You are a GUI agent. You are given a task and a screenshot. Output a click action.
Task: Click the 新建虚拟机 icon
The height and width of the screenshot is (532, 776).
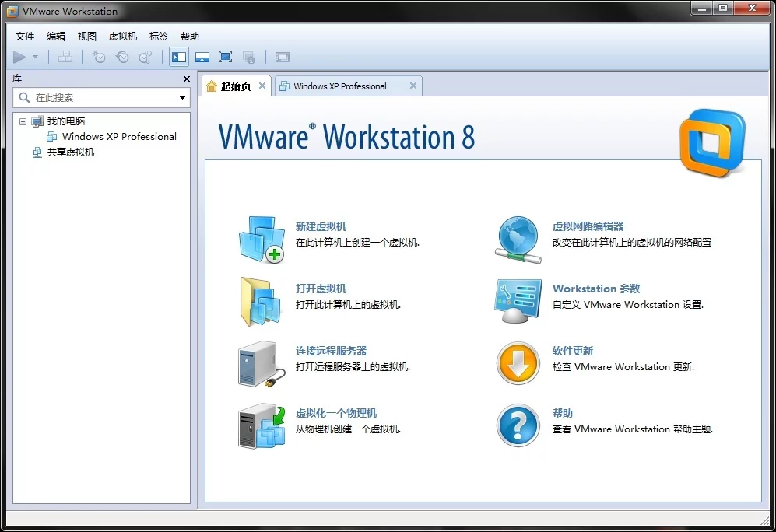[262, 240]
